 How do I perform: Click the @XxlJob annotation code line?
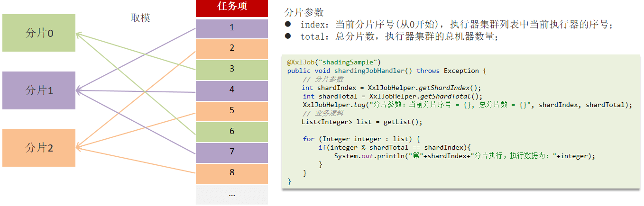[334, 63]
